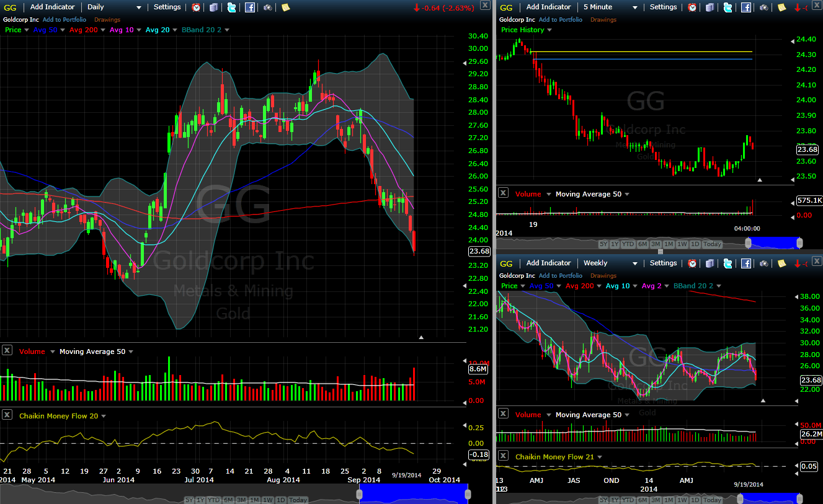The image size is (823, 504).
Task: Open database icon in Weekly chart toolbar
Action: pos(710,263)
